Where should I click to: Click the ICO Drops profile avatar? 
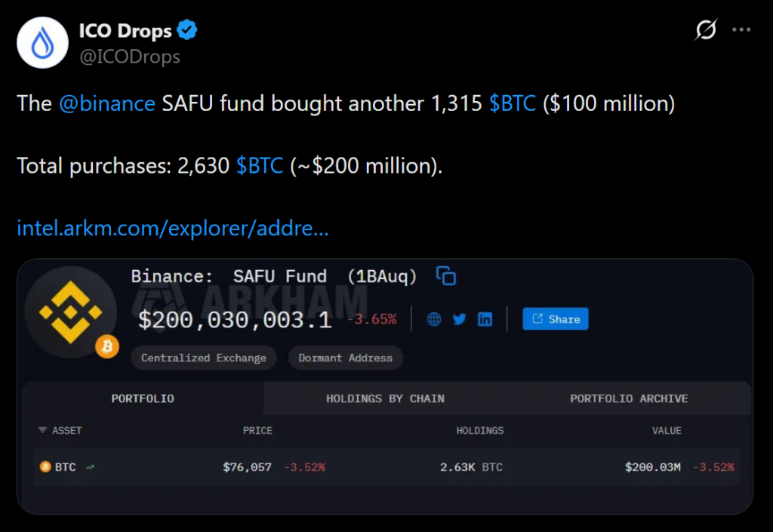(43, 42)
